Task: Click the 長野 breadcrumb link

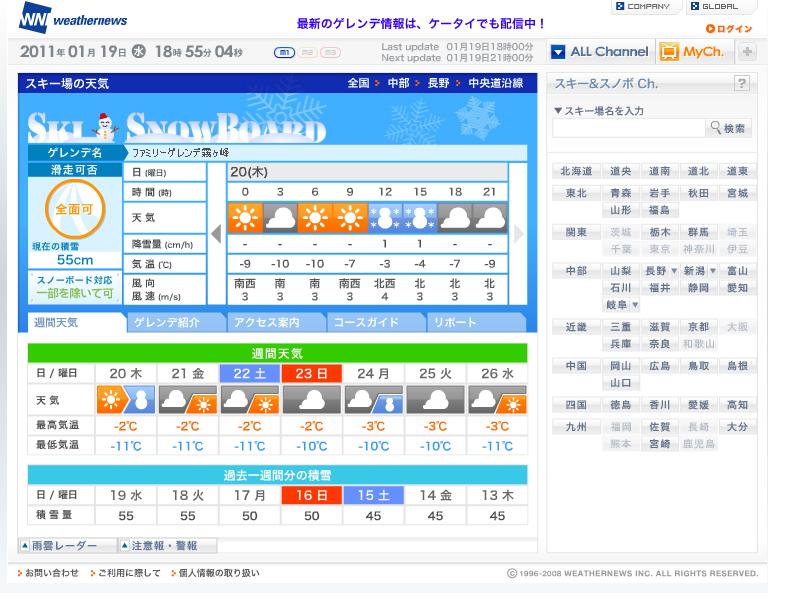Action: click(x=438, y=83)
